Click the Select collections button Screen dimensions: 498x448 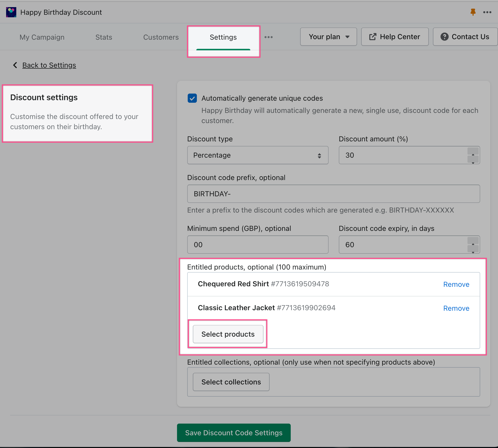[231, 382]
